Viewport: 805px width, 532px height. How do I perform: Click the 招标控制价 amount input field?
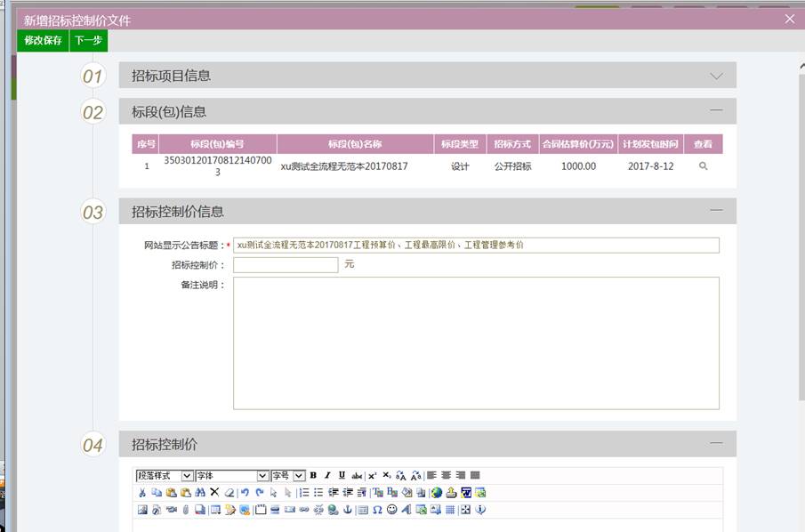click(286, 265)
